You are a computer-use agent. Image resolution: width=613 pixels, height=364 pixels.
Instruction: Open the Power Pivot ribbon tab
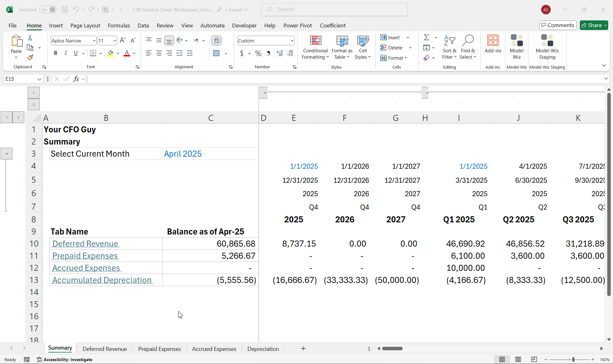click(x=298, y=26)
